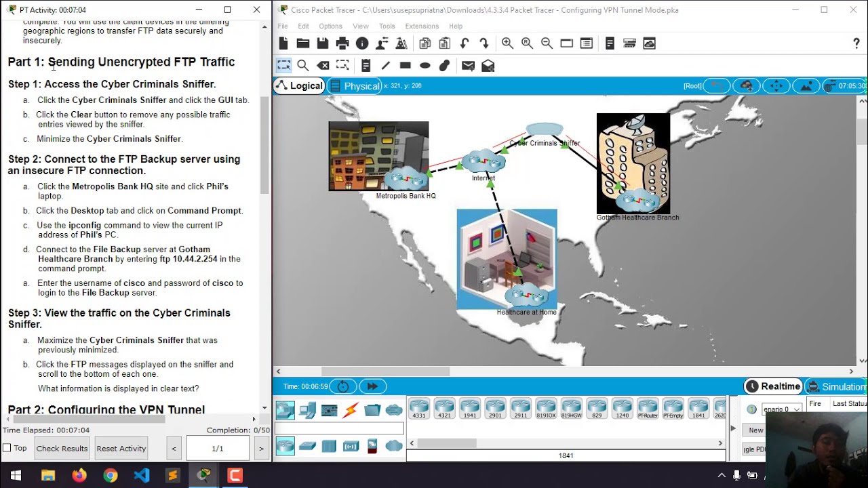This screenshot has width=868, height=488.
Task: Undo the last action
Action: (x=465, y=43)
